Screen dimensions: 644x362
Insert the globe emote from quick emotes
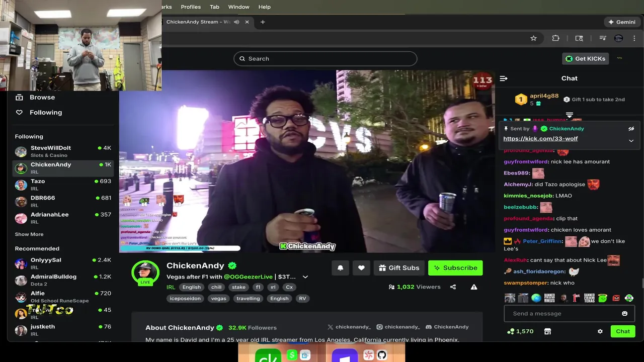tap(536, 298)
